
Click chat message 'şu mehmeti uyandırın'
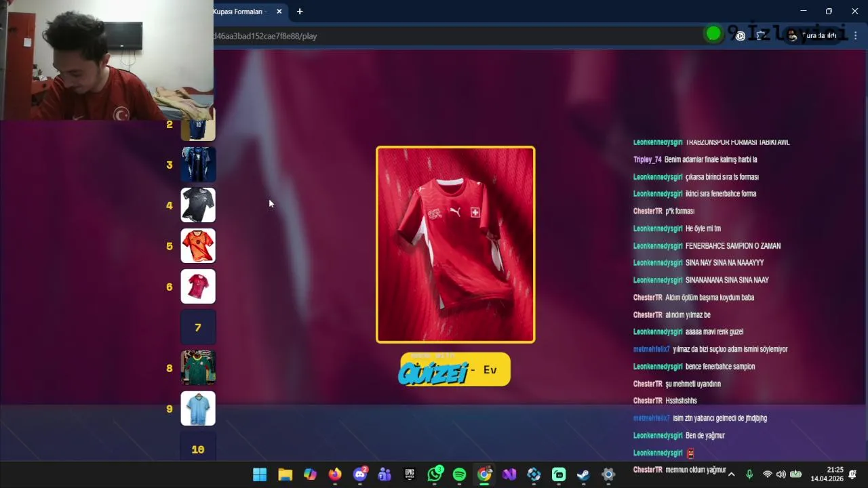click(x=693, y=384)
